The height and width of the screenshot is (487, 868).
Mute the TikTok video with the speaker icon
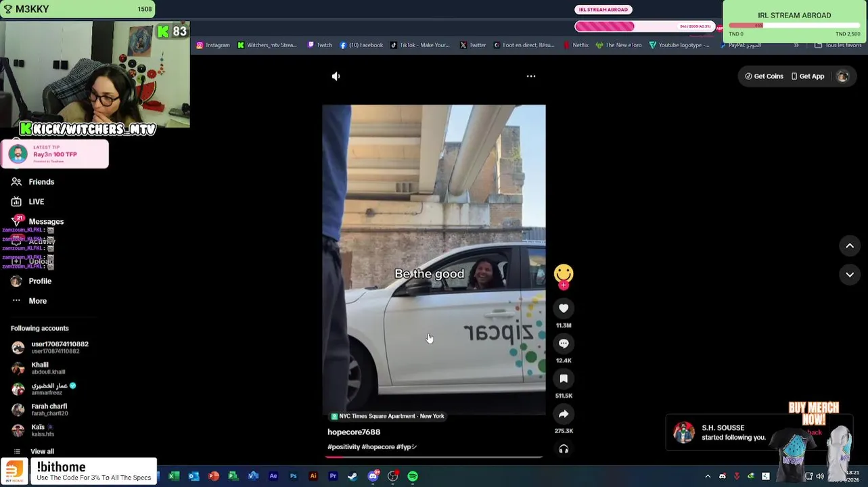point(336,76)
